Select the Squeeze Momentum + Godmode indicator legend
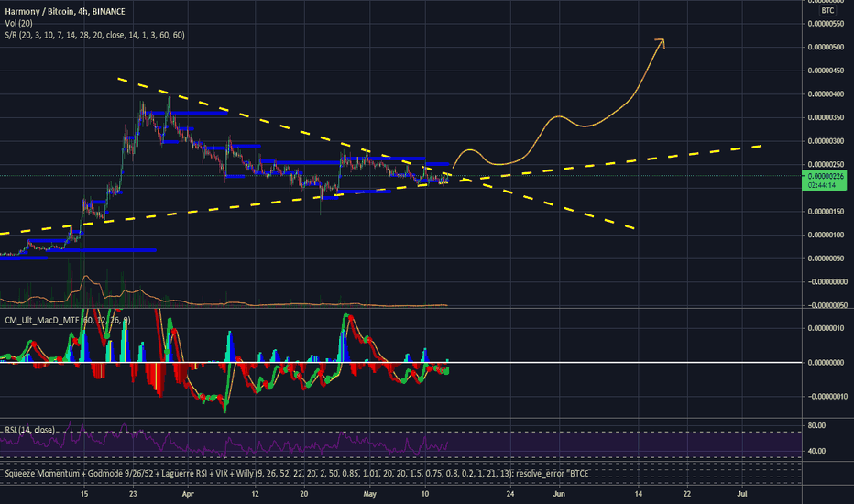The width and height of the screenshot is (854, 504). (x=297, y=474)
